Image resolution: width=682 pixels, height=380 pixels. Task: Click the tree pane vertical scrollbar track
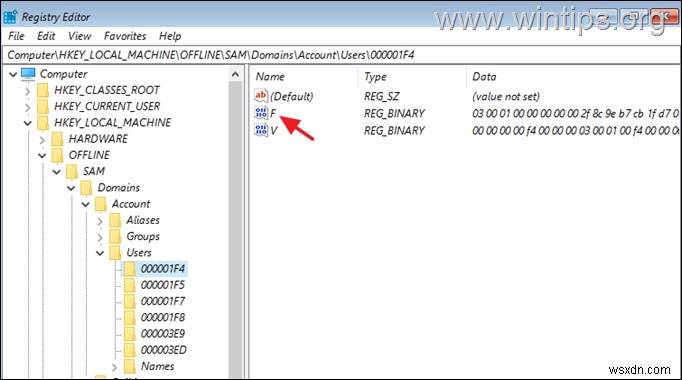click(235, 230)
